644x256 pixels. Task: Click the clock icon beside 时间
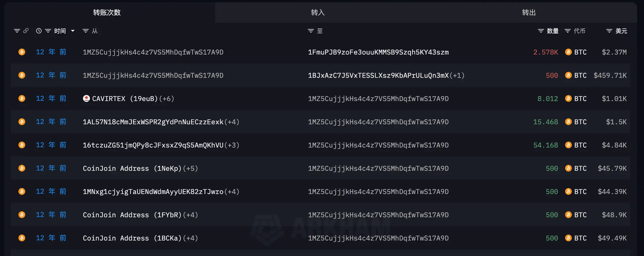click(x=39, y=31)
